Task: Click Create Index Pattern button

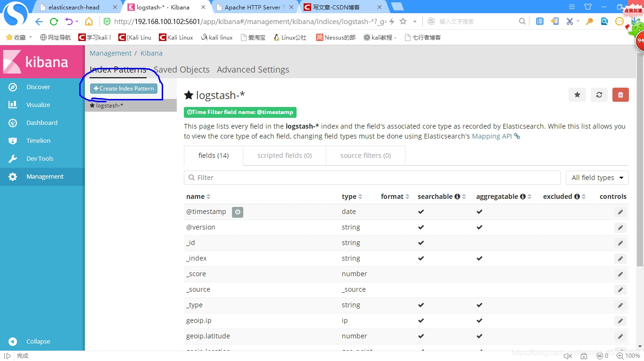Action: [x=124, y=89]
